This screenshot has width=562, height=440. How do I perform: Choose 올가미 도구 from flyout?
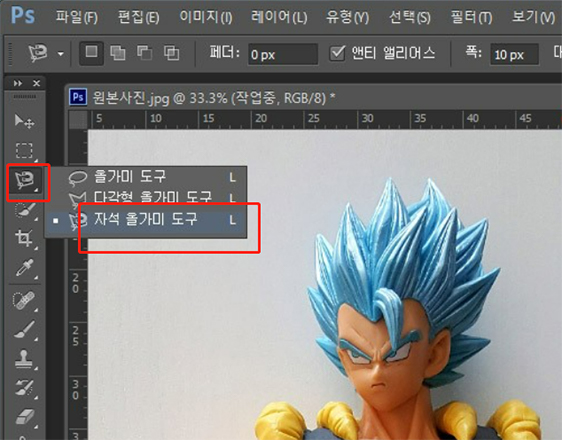pyautogui.click(x=146, y=177)
